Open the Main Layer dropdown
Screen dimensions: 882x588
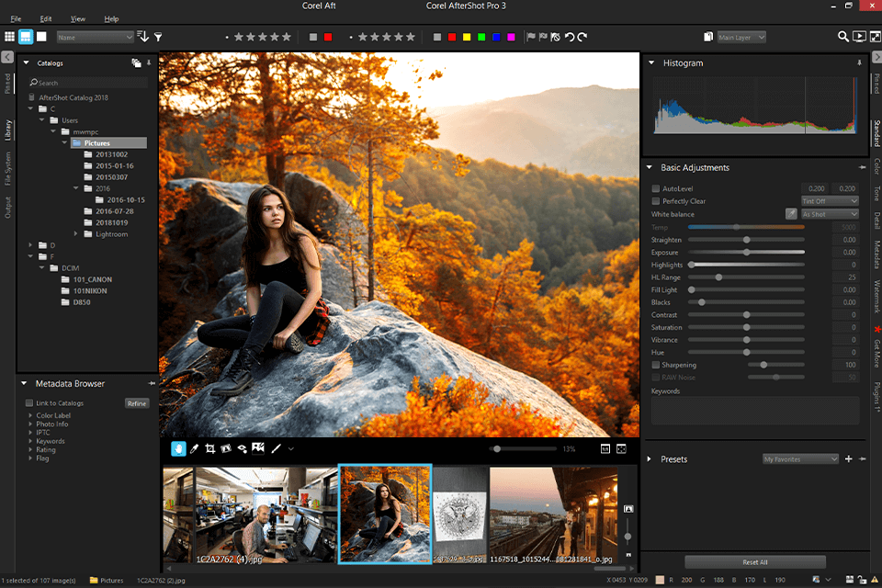741,37
